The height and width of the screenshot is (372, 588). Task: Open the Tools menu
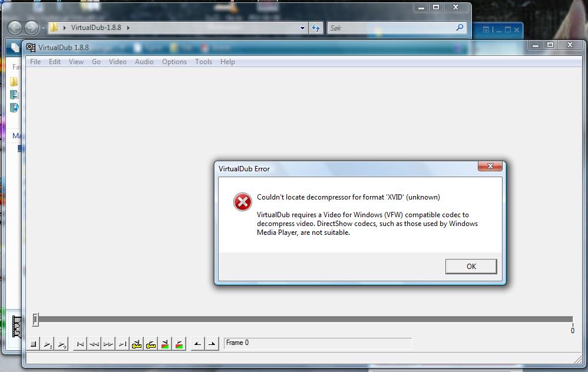[x=204, y=62]
